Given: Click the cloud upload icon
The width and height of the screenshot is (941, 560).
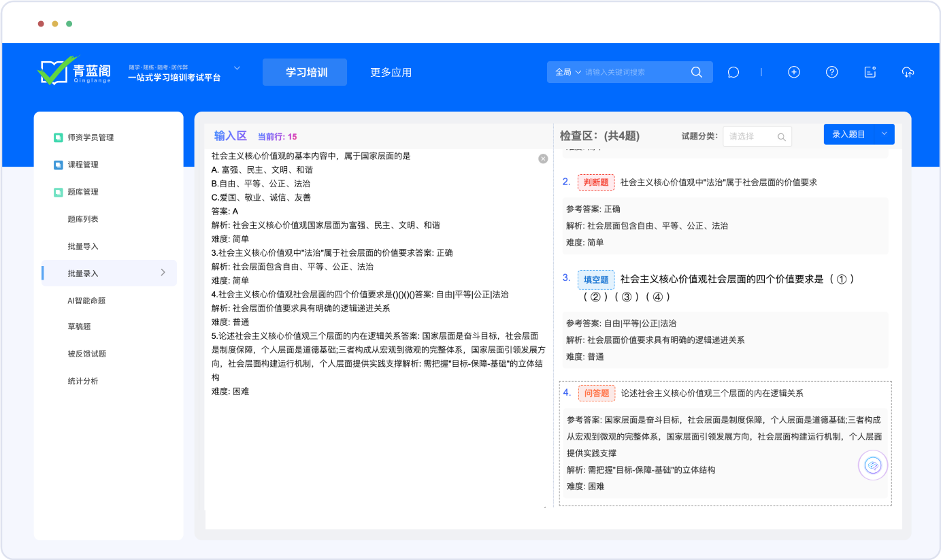Looking at the screenshot, I should 908,72.
